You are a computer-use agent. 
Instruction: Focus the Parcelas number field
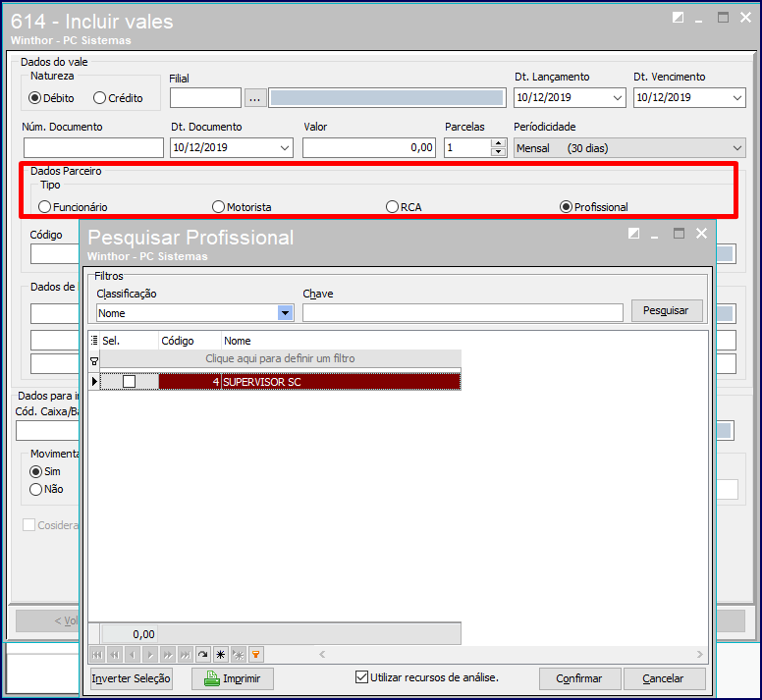click(467, 147)
